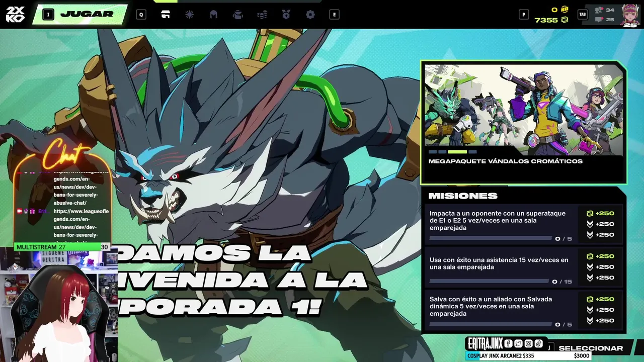Screen dimensions: 644x362
Task: Click the green credits currency icon
Action: click(x=565, y=20)
